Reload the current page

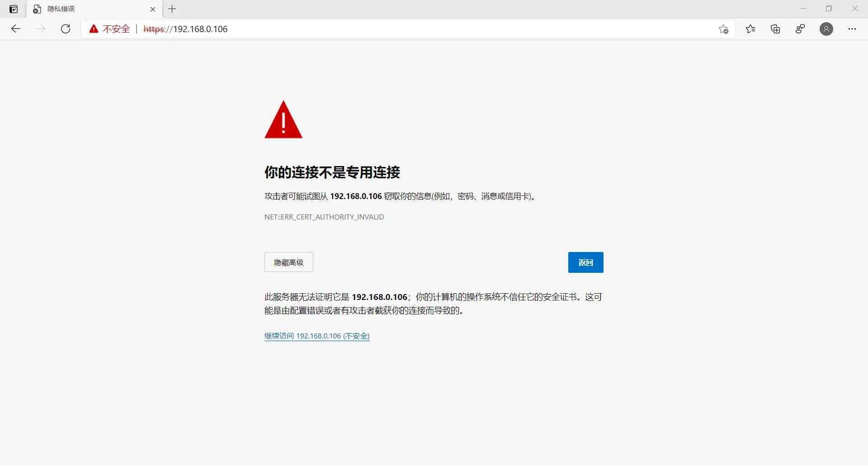pos(66,29)
